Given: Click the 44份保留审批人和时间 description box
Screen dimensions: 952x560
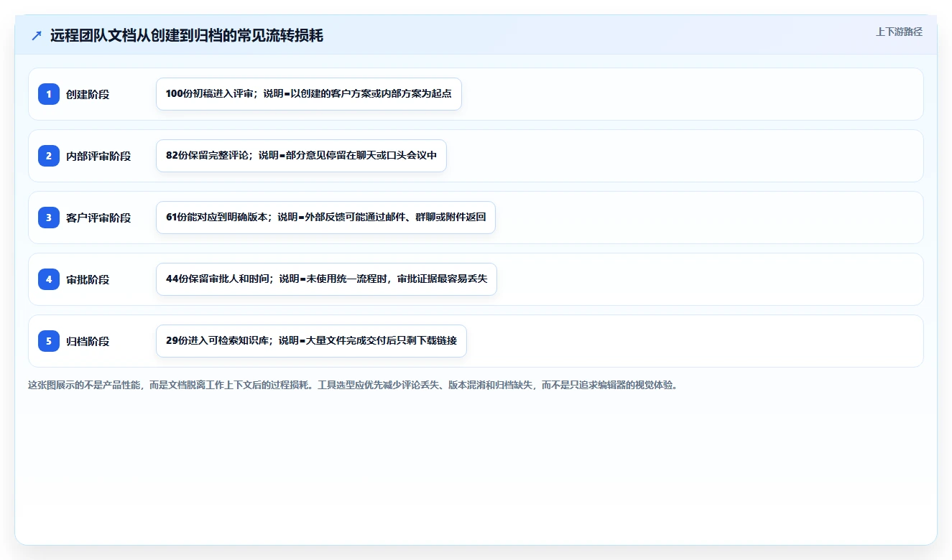Looking at the screenshot, I should pos(326,279).
